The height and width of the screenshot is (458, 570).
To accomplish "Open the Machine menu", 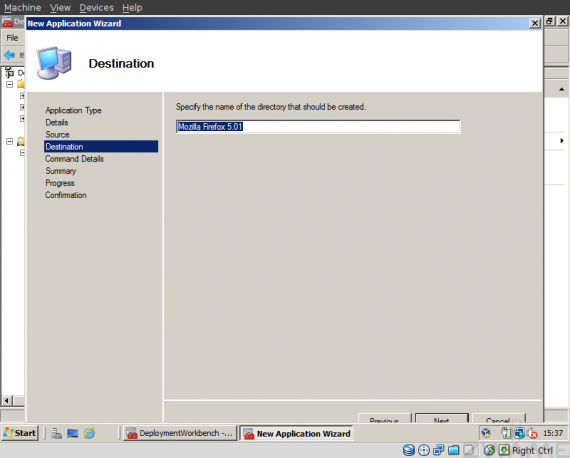I will 23,7.
